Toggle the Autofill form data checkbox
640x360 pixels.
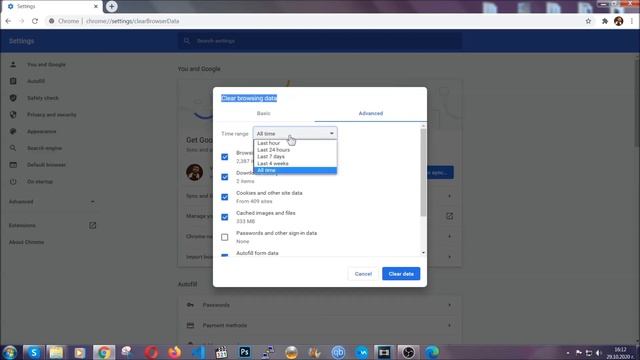pyautogui.click(x=224, y=255)
